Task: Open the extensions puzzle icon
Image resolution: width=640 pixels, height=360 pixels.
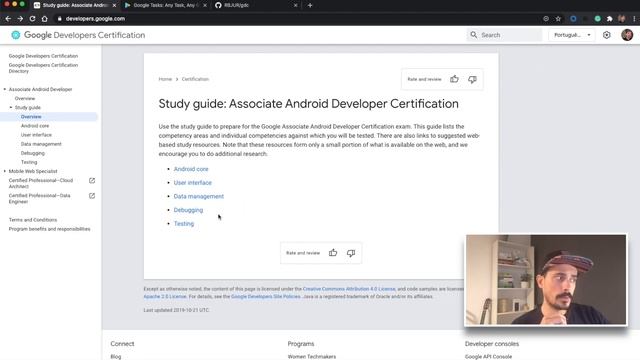Action: (609, 19)
